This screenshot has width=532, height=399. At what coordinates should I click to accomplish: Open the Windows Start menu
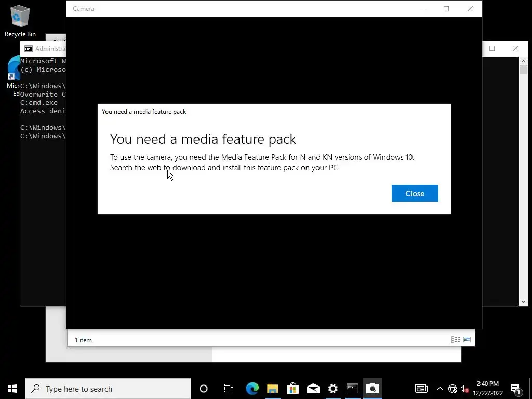(12, 389)
